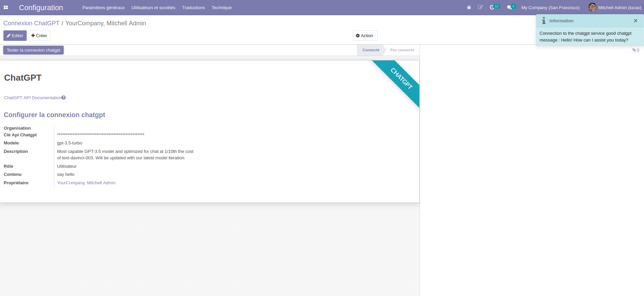Click Mitchell Admin avatar picture

(592, 7)
